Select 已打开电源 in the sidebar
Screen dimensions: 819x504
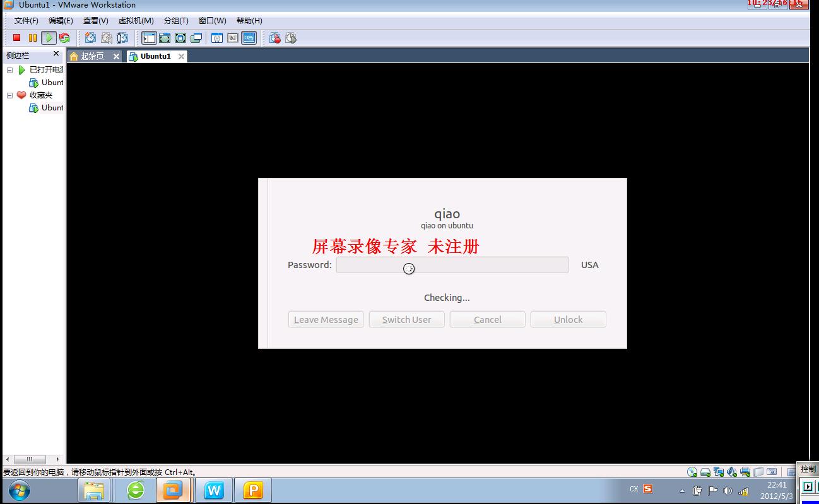(46, 70)
